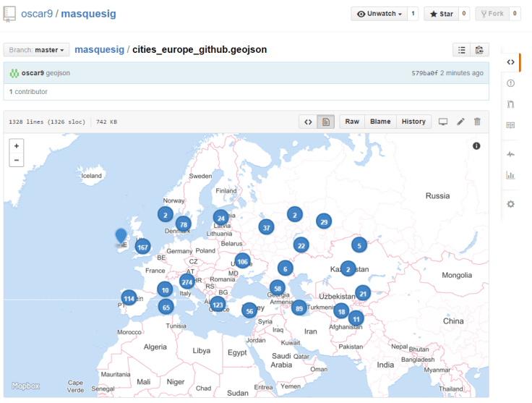Click the 37 cluster in western Russia
The width and height of the screenshot is (532, 403).
266,227
